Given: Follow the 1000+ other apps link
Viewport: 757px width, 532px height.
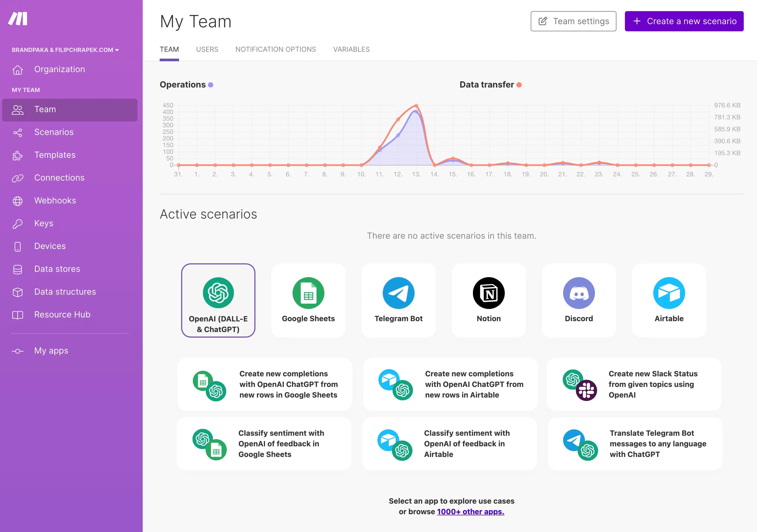Looking at the screenshot, I should click(470, 512).
